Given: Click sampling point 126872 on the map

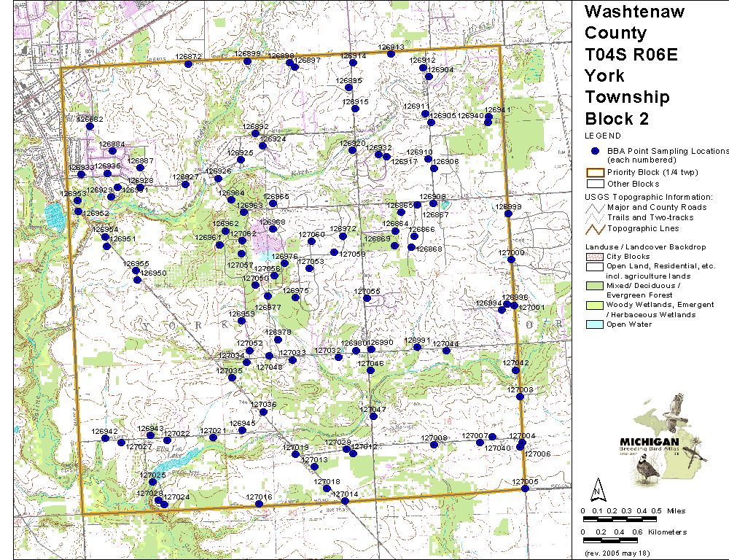Looking at the screenshot, I should pyautogui.click(x=188, y=64).
